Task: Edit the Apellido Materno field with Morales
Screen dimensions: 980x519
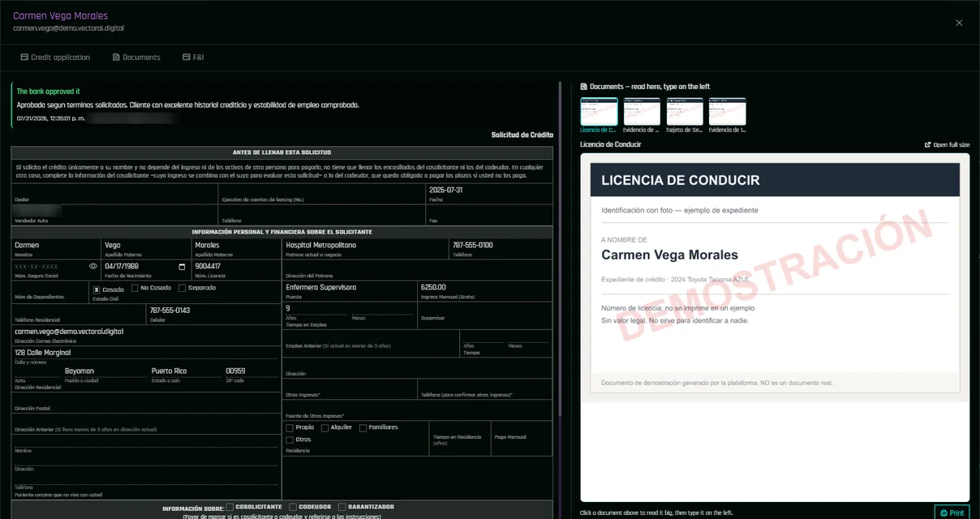Action: [236, 245]
